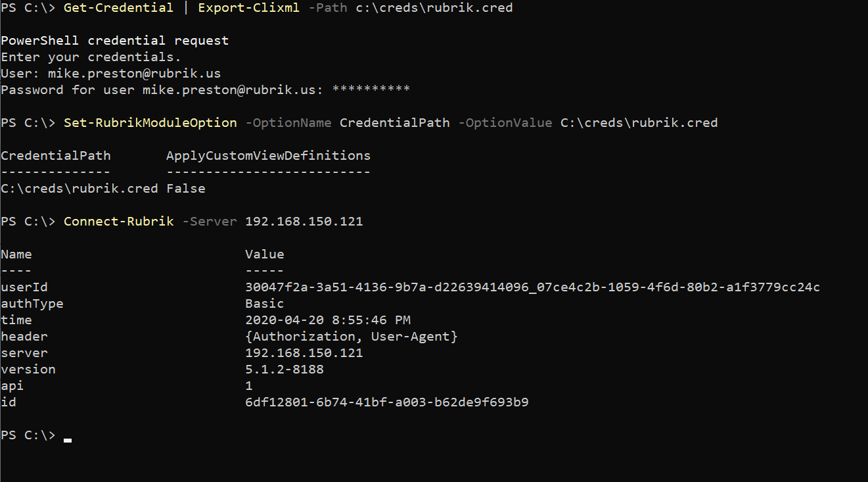Screen dimensions: 868x482
Task: Click the version value 5.1.2-8188
Action: (284, 370)
